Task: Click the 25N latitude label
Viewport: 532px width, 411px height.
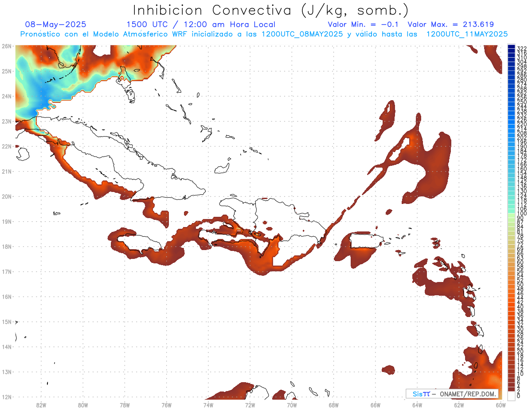Action: click(6, 71)
